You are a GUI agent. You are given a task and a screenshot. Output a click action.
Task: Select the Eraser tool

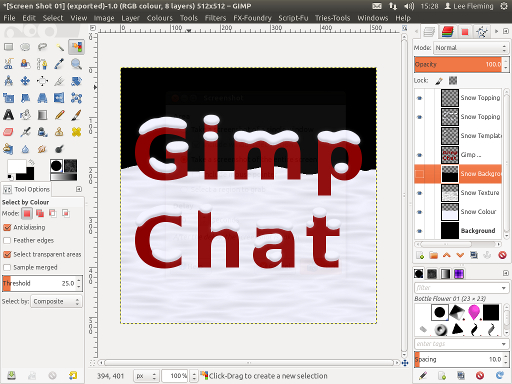coord(8,132)
